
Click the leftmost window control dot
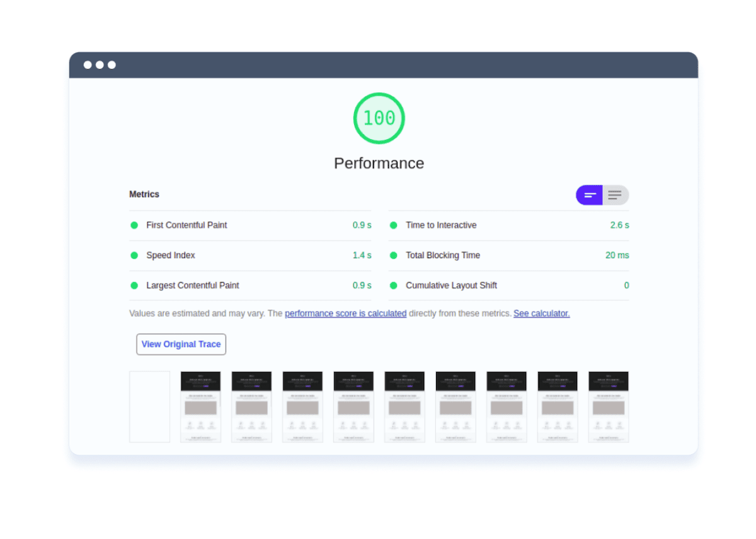point(86,64)
